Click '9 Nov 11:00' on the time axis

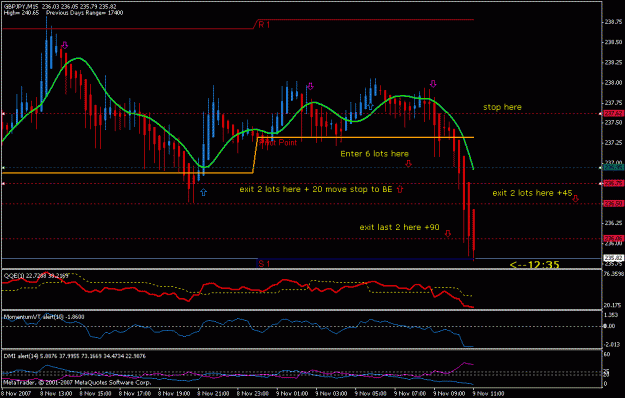pos(489,394)
